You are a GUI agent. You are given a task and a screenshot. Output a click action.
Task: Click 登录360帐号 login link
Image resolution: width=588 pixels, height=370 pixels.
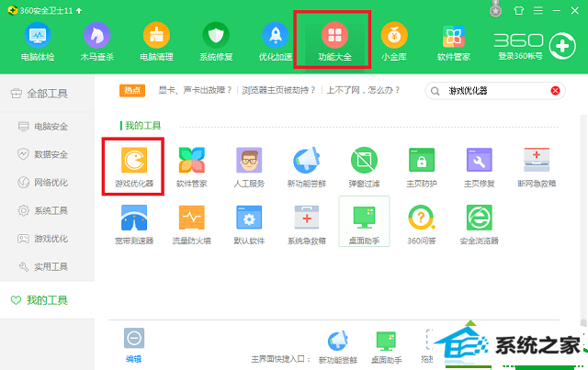(x=520, y=56)
